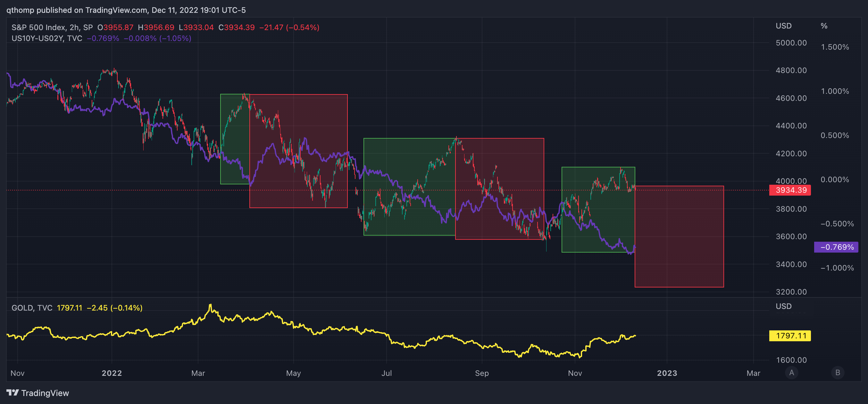Click the Sep label on time axis
This screenshot has width=868, height=404.
[x=481, y=373]
